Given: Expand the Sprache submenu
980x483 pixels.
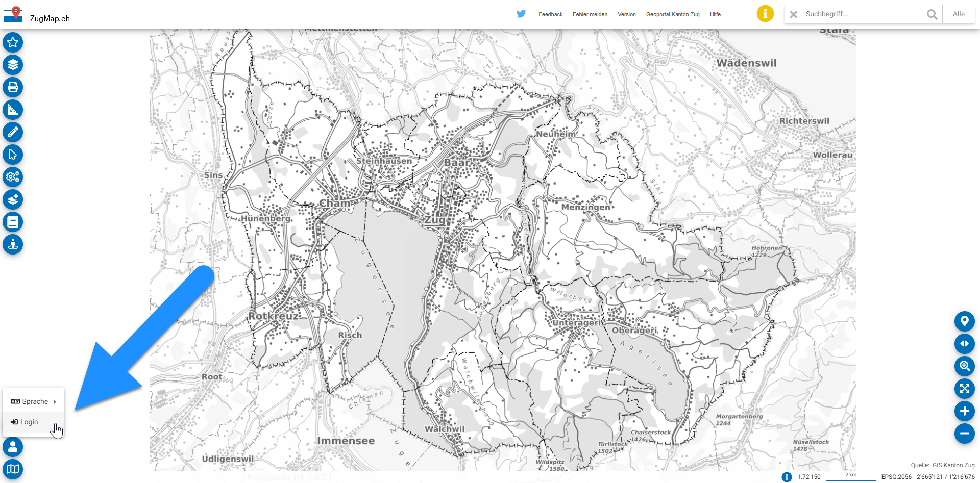Looking at the screenshot, I should (x=34, y=401).
